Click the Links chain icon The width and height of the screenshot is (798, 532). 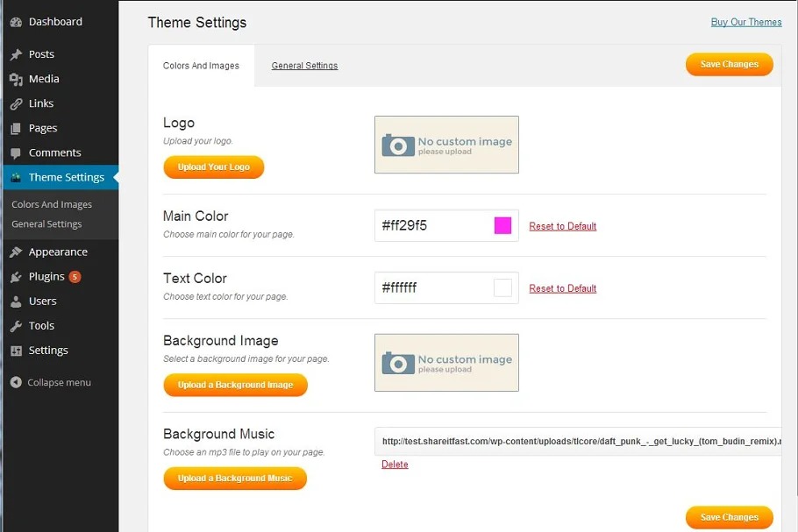16,103
